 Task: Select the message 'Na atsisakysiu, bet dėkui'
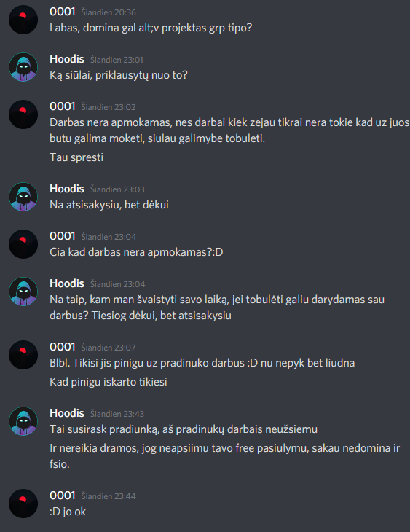(109, 205)
